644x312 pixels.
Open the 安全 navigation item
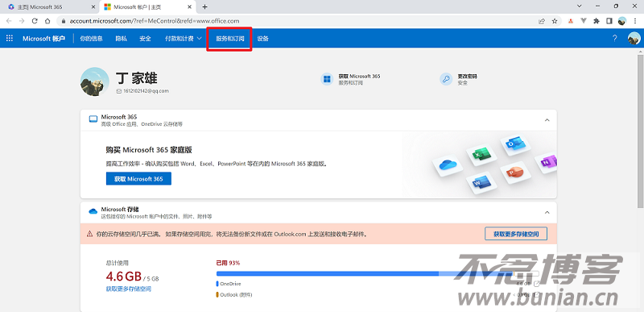(146, 38)
